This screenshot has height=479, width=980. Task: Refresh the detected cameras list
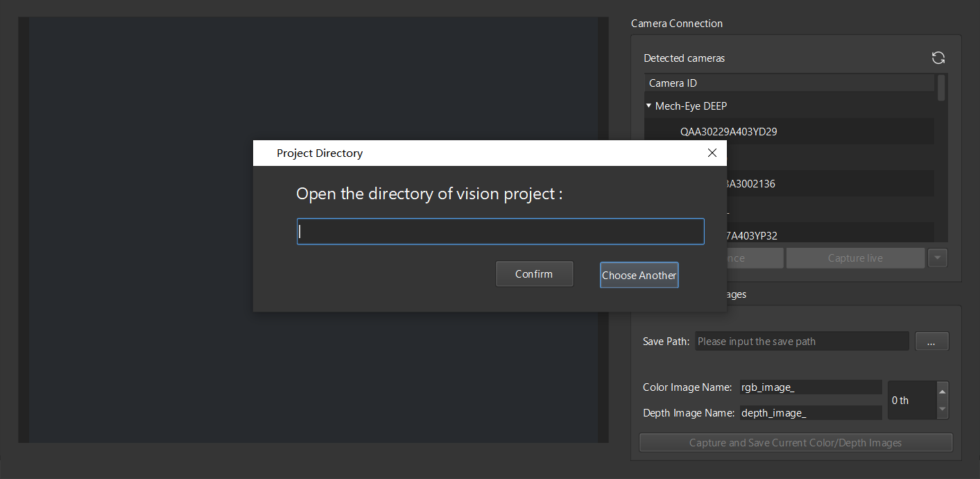(938, 58)
